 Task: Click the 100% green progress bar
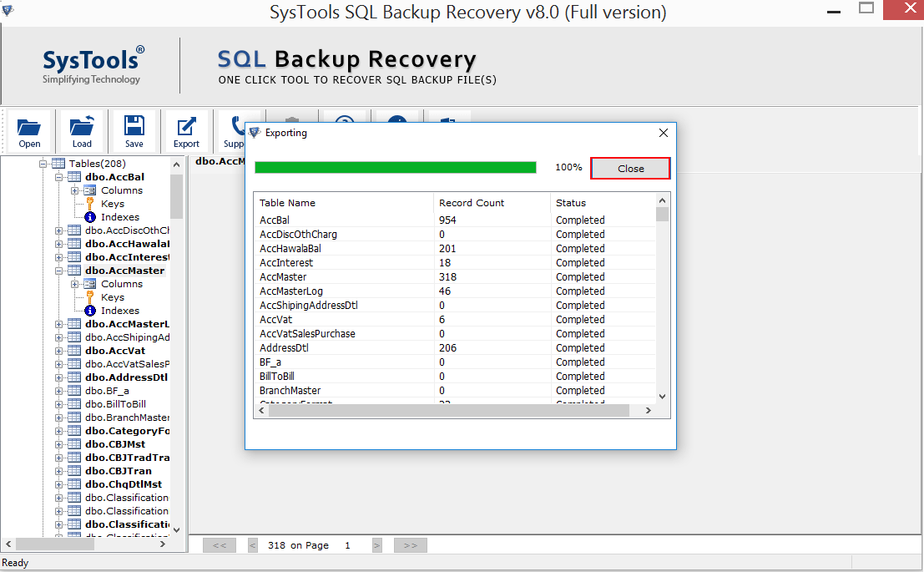pos(395,168)
